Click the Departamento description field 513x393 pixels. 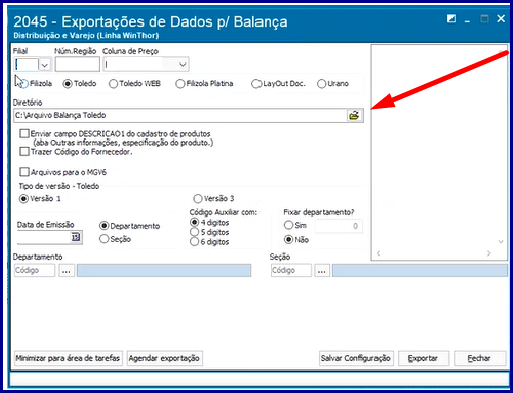[x=164, y=270]
